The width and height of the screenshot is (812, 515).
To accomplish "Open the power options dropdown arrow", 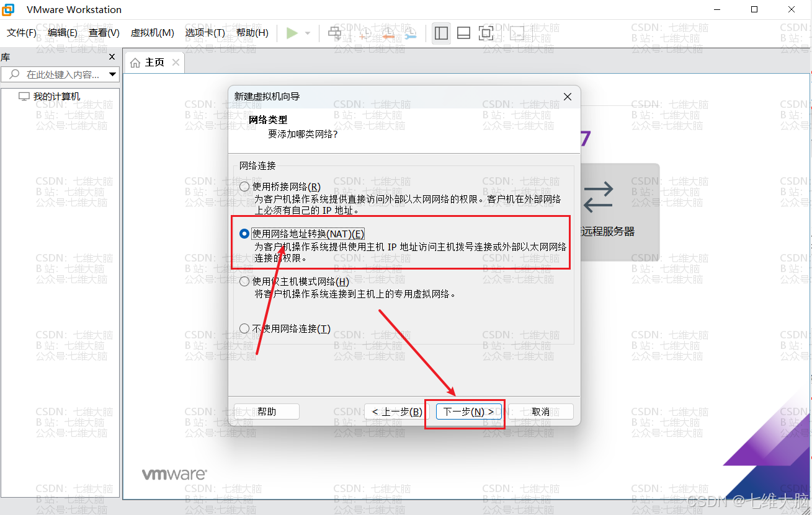I will coord(308,33).
